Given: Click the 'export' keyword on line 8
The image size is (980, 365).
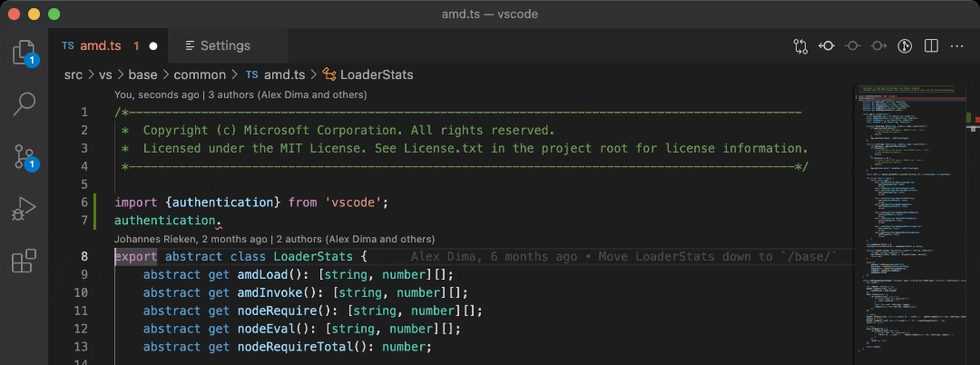Looking at the screenshot, I should tap(135, 256).
